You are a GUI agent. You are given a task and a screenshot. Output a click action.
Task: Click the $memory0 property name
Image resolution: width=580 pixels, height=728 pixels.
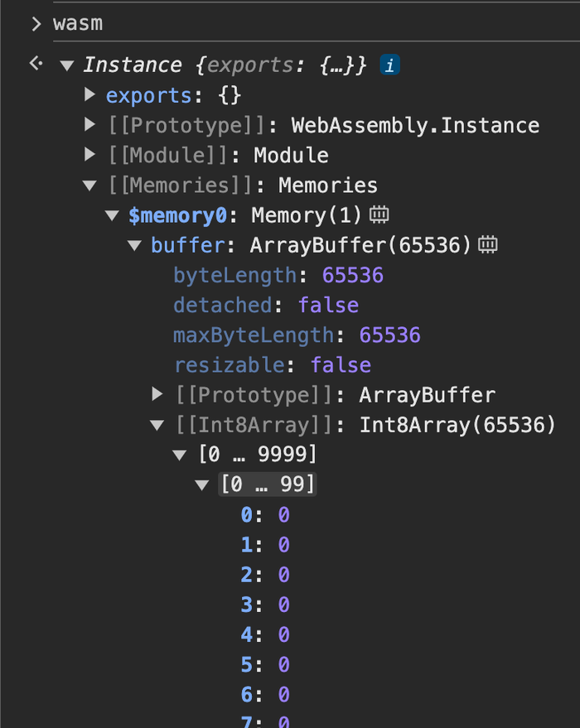pos(177,216)
